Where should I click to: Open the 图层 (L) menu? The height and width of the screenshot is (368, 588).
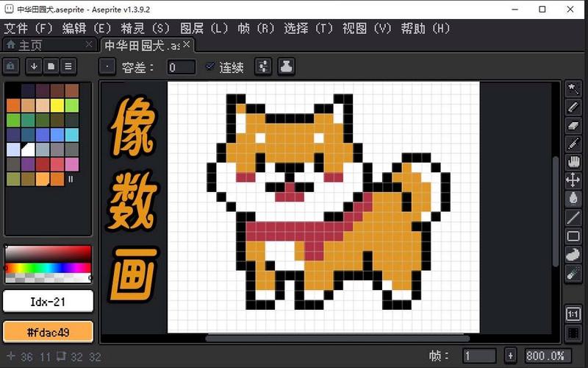point(204,28)
